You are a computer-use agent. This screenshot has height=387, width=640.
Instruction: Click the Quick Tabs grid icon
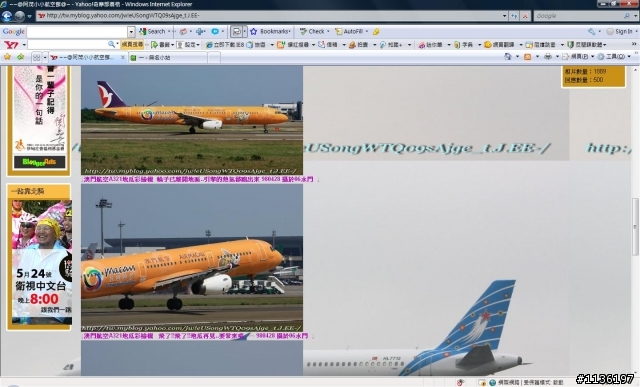(x=36, y=58)
